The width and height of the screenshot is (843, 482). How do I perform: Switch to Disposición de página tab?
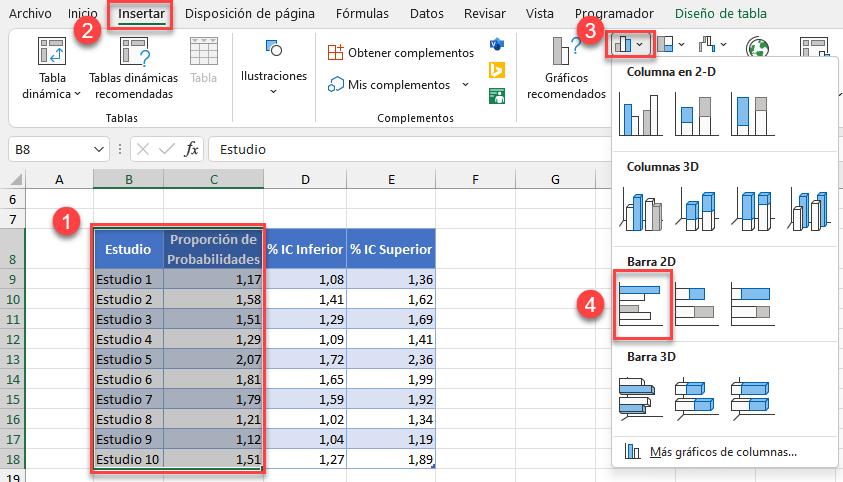click(250, 13)
